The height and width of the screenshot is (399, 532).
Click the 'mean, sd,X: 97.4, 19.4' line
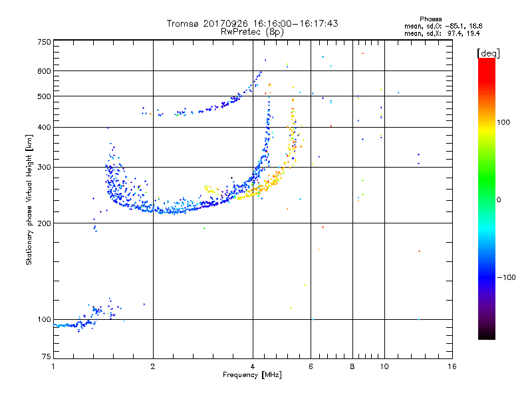point(442,34)
